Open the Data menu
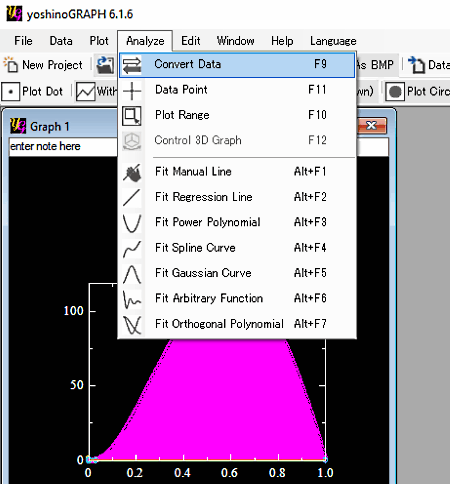The height and width of the screenshot is (484, 450). [x=61, y=41]
